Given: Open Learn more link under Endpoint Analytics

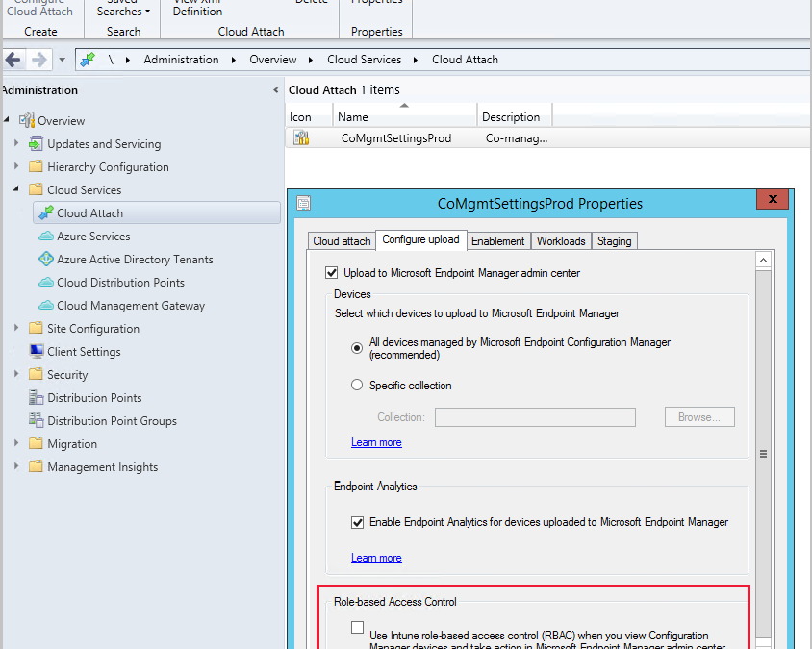Looking at the screenshot, I should click(x=376, y=558).
